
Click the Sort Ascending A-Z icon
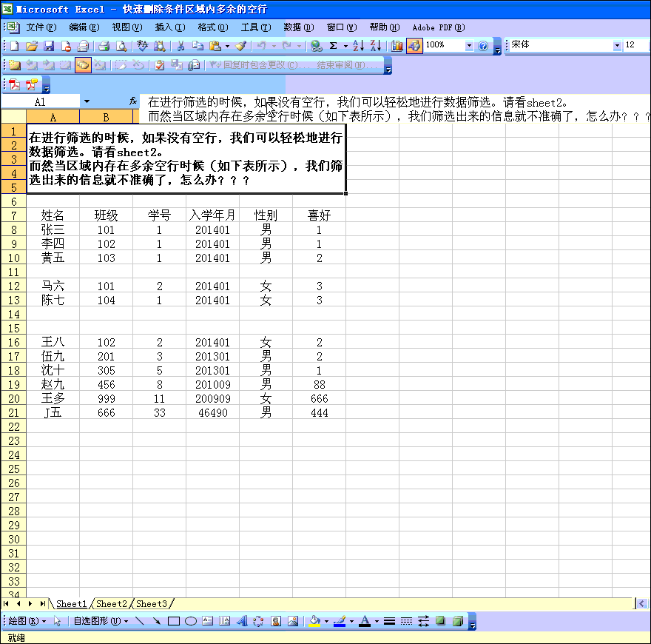pos(358,46)
